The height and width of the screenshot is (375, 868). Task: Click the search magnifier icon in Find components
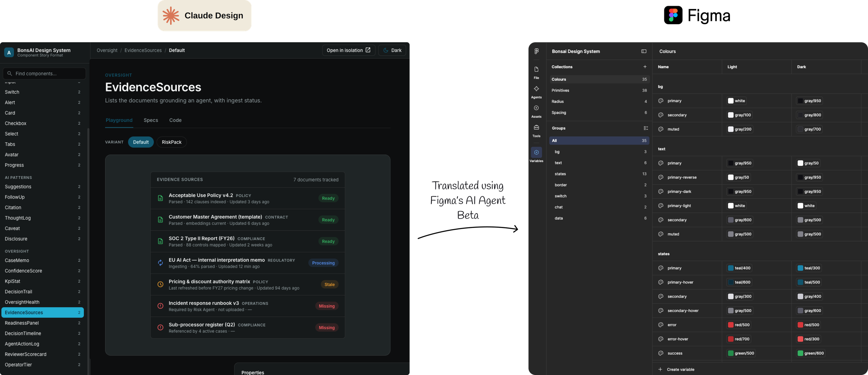[10, 73]
